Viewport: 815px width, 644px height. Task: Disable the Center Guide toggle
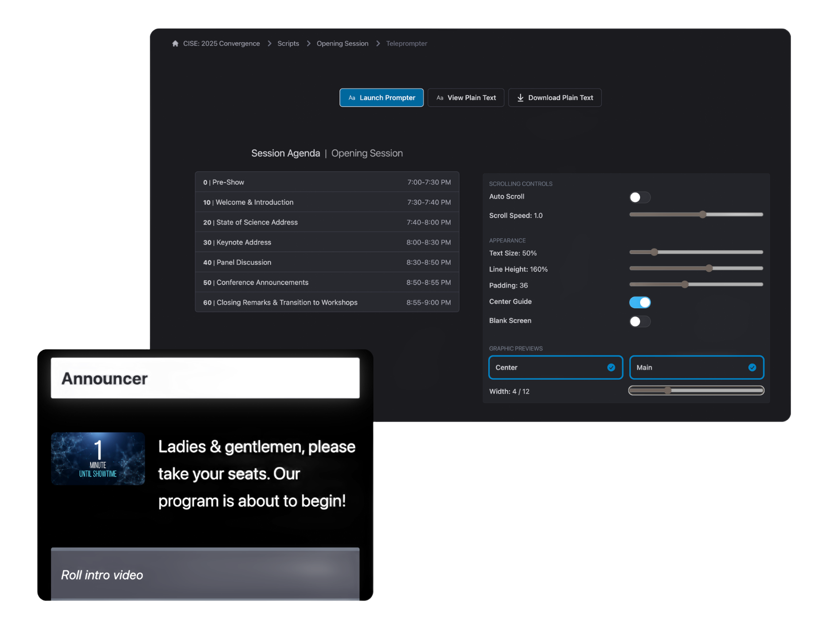(x=640, y=302)
